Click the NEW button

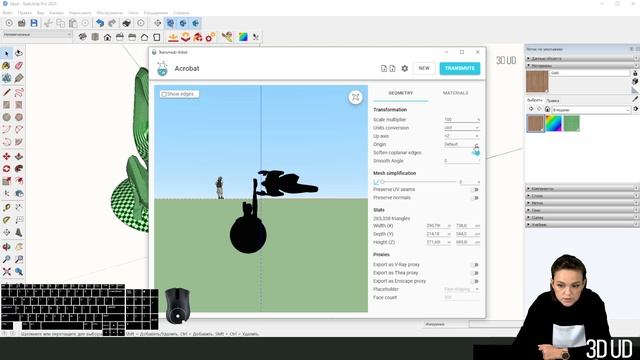pos(424,68)
